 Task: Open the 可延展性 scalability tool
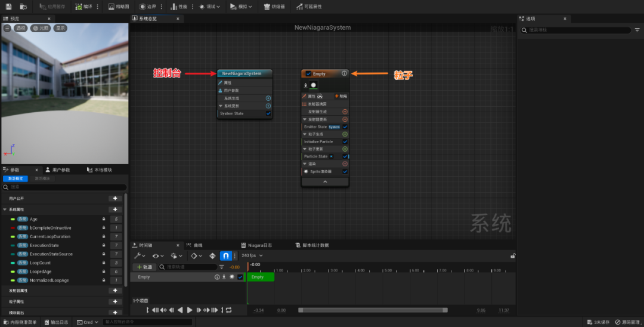coord(309,7)
